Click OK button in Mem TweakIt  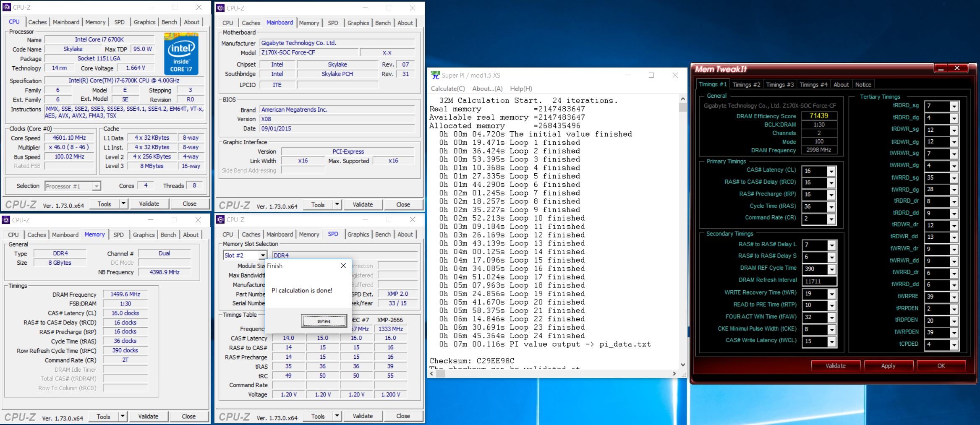[941, 366]
